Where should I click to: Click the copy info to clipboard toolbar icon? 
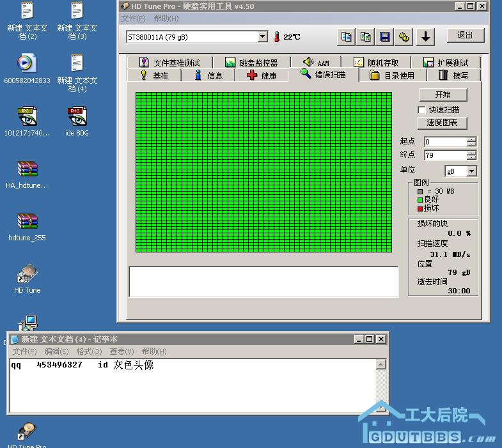point(346,37)
